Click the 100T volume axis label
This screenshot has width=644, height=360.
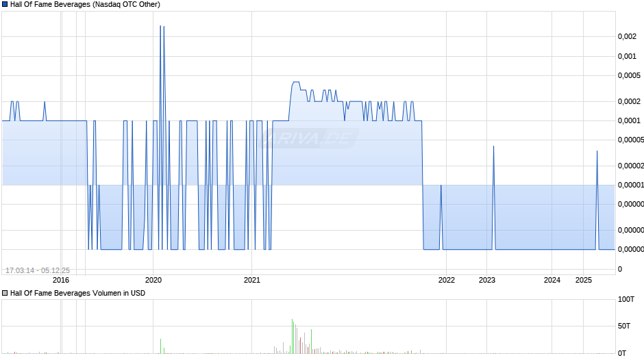click(626, 300)
